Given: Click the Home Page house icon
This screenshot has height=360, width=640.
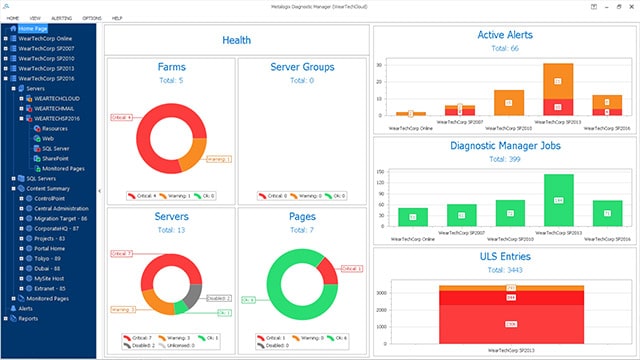Looking at the screenshot, I should coord(13,28).
